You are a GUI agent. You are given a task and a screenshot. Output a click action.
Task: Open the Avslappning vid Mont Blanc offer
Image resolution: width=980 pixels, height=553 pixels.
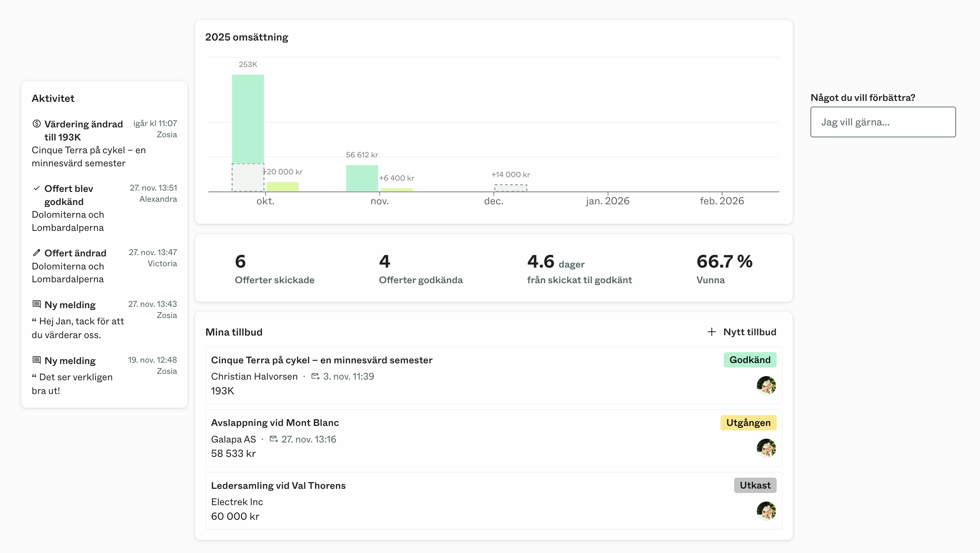pos(275,423)
